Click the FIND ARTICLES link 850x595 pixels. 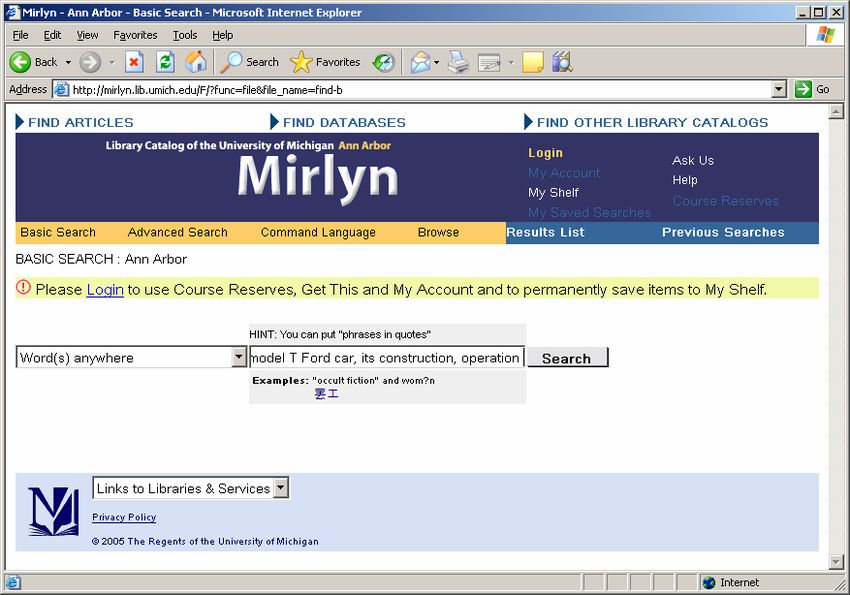coord(80,122)
